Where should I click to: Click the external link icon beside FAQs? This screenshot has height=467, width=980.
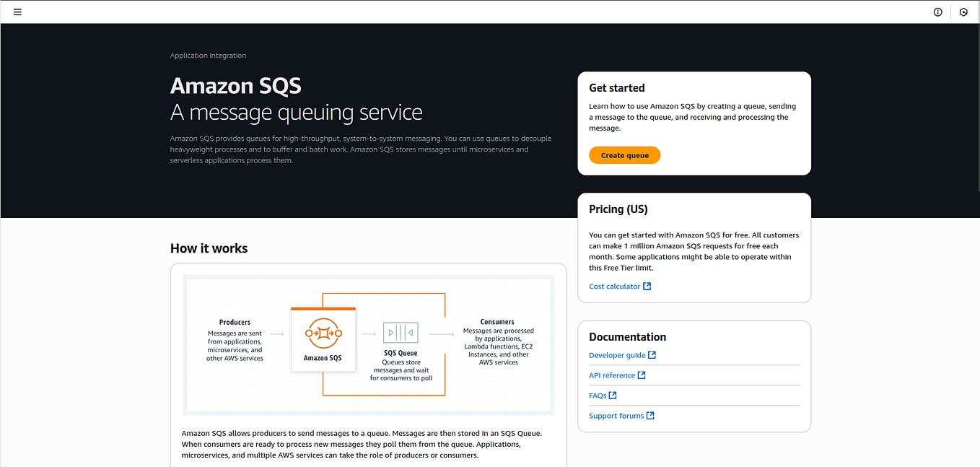point(613,395)
